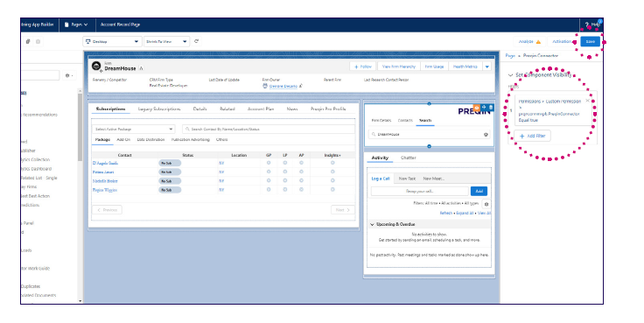
Task: Toggle AP circle in last contact row
Action: [301, 189]
